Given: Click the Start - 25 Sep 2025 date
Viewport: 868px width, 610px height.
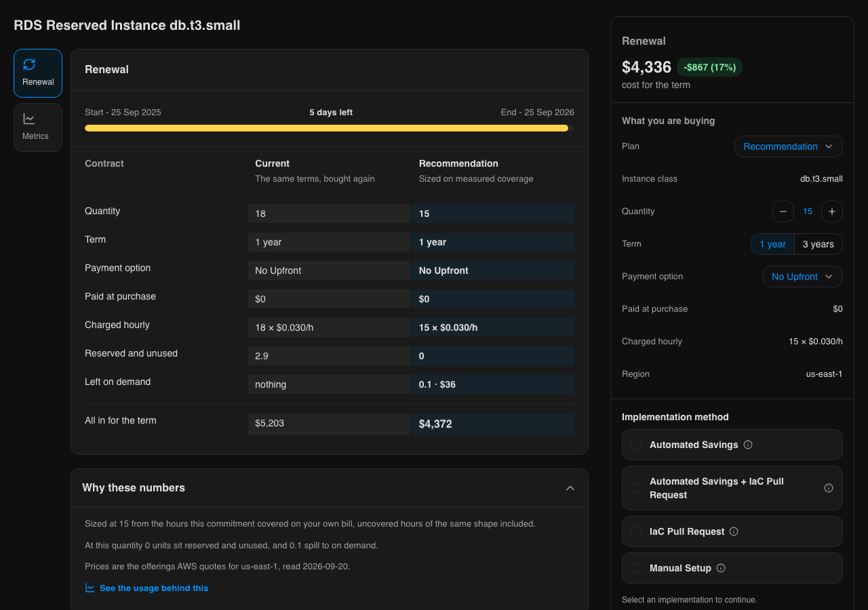Looking at the screenshot, I should (123, 113).
